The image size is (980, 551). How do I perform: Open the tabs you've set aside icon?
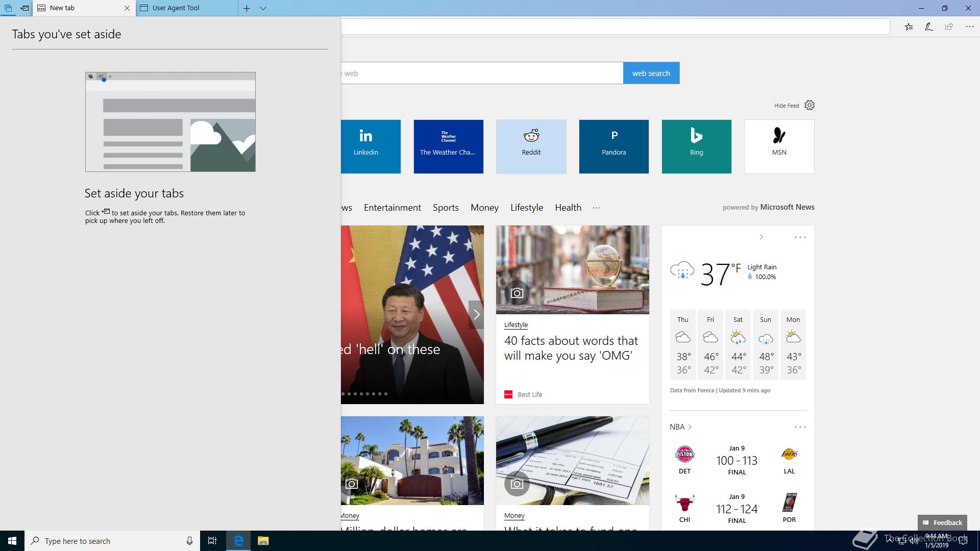pyautogui.click(x=8, y=8)
